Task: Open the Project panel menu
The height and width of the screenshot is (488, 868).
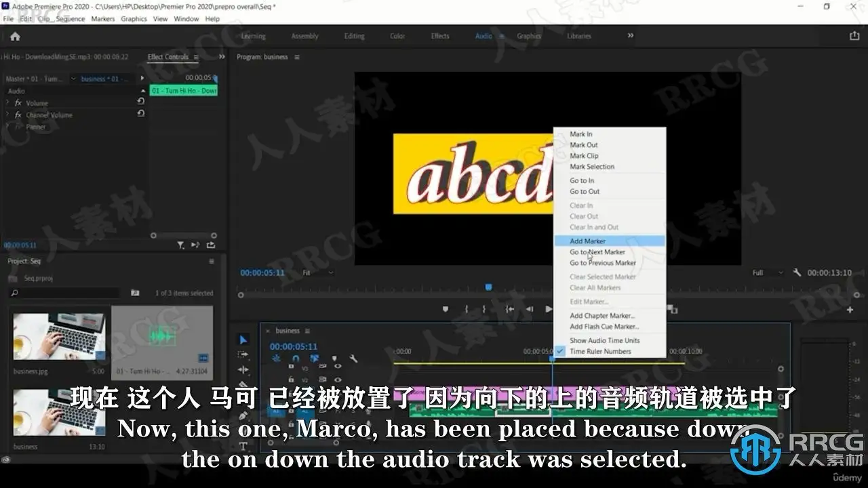Action: click(212, 261)
